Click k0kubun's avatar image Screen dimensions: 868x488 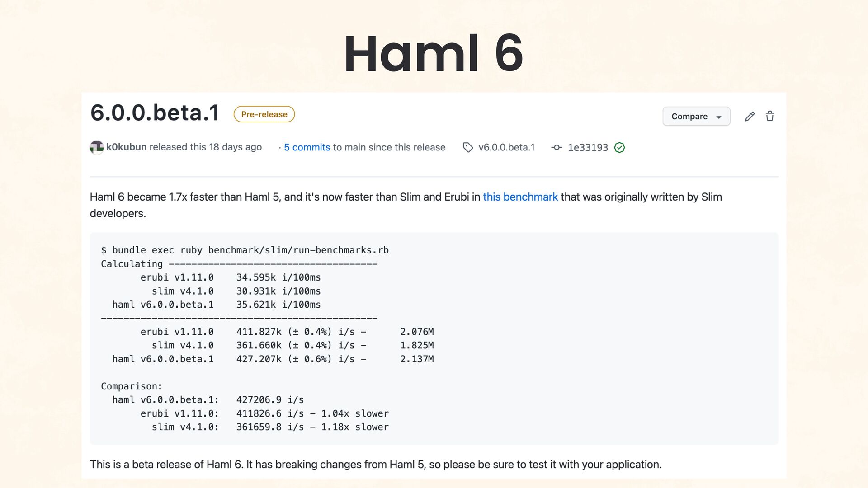tap(97, 147)
